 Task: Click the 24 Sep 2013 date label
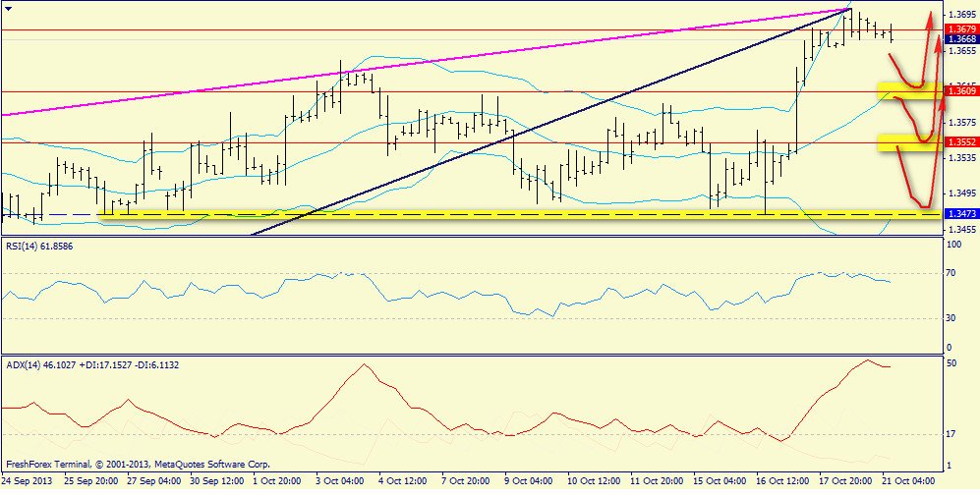click(x=27, y=481)
